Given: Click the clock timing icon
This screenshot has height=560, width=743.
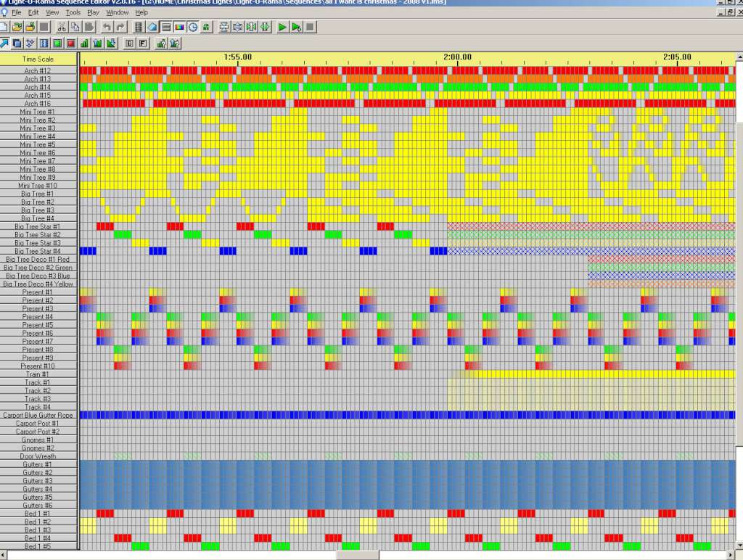Looking at the screenshot, I should point(193,27).
